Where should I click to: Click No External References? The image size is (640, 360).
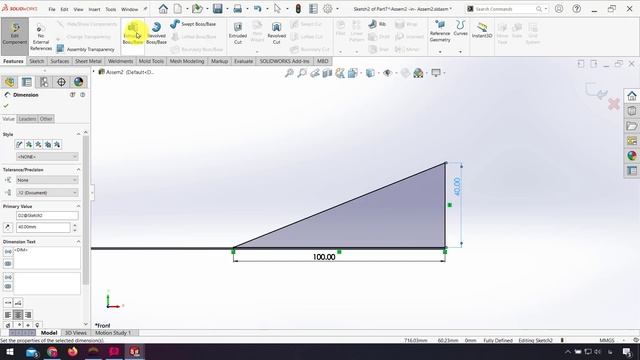point(41,38)
